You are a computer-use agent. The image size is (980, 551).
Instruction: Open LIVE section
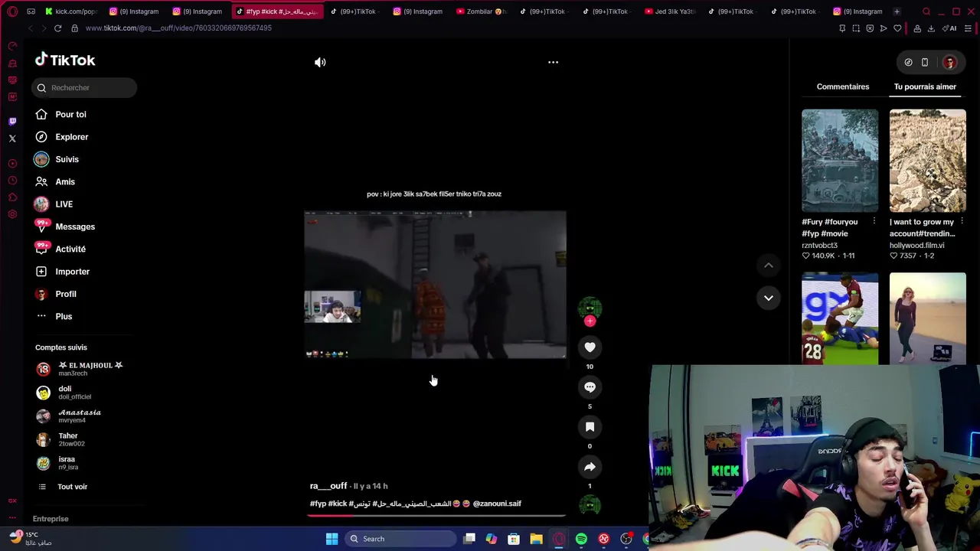pos(64,204)
